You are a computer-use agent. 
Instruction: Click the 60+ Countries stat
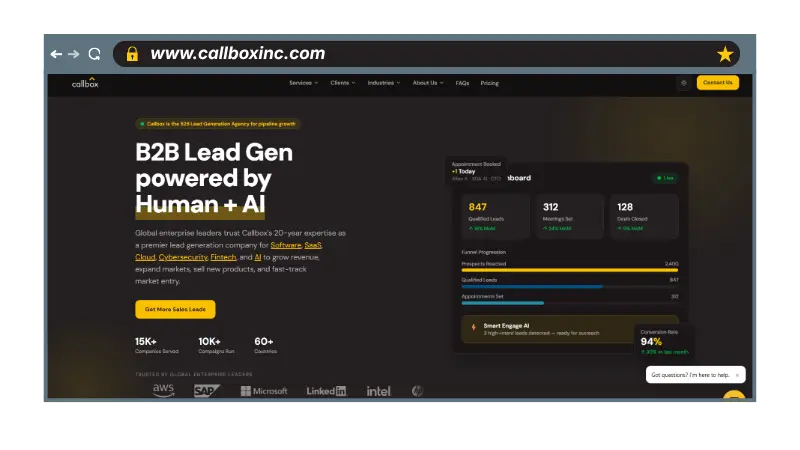click(265, 345)
